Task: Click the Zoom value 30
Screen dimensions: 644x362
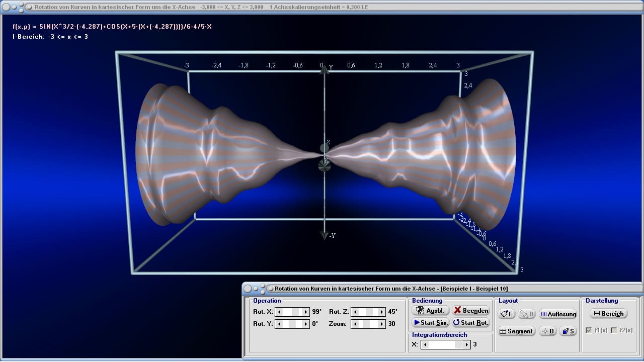Action: point(391,324)
